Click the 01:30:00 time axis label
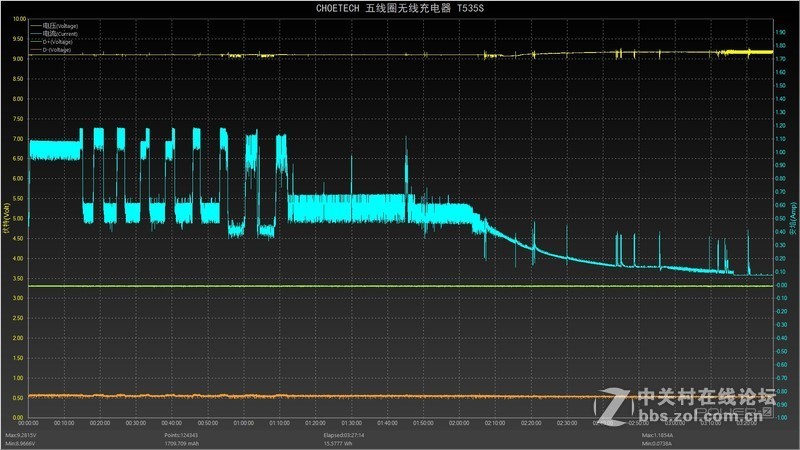The image size is (800, 450). (x=352, y=423)
